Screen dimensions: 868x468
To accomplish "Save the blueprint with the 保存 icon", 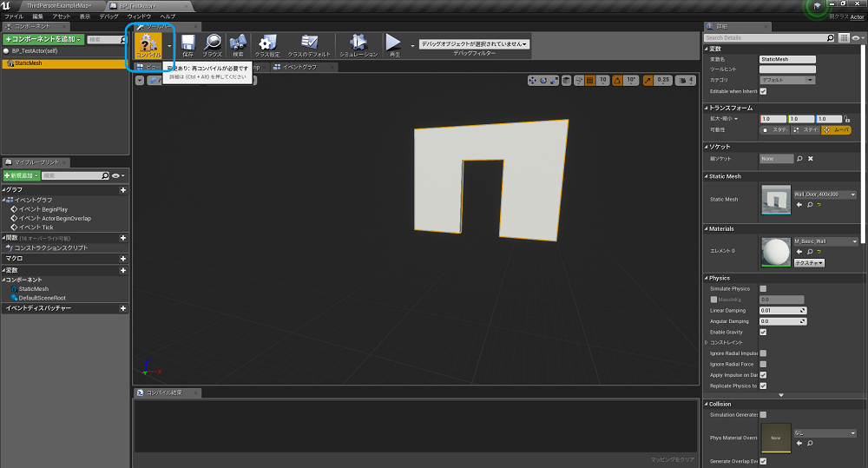I will 188,45.
